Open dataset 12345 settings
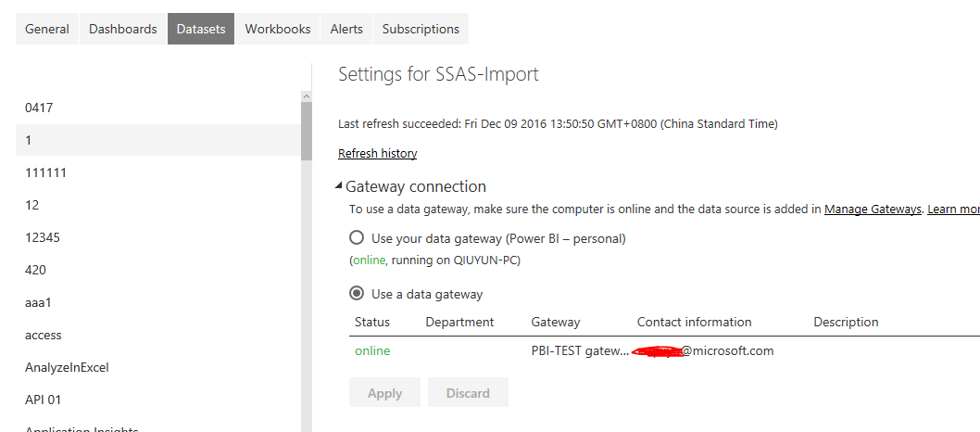This screenshot has width=980, height=432. 158,237
